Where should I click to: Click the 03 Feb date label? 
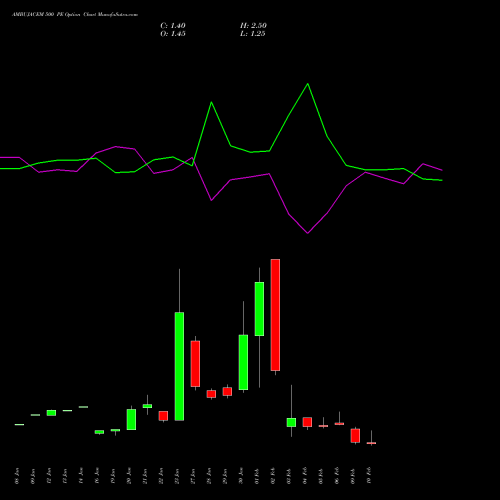click(289, 476)
